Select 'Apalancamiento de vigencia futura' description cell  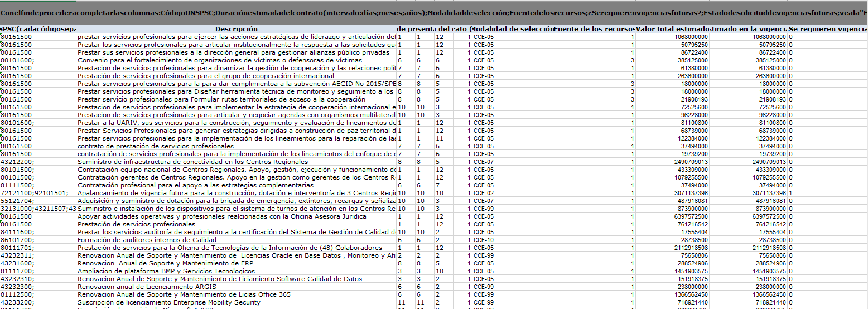[237, 192]
